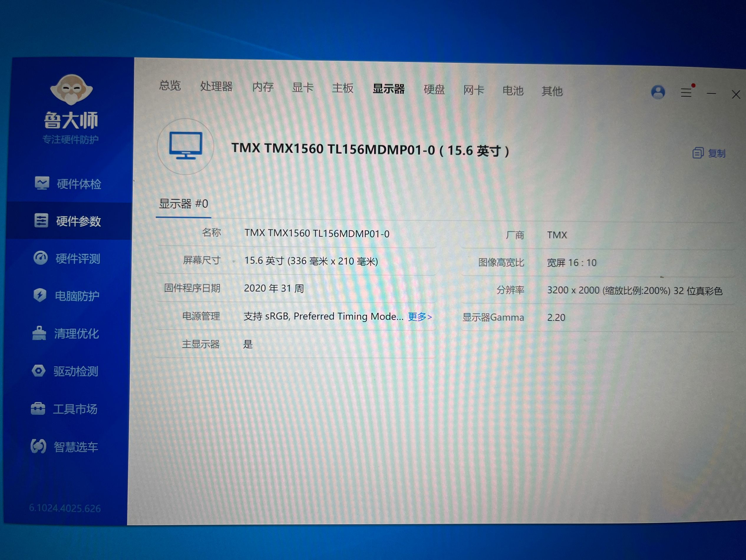Click 15.6 英寸 (336 毫米 x 210 毫米)
Screen dimensions: 746x560
pos(311,261)
